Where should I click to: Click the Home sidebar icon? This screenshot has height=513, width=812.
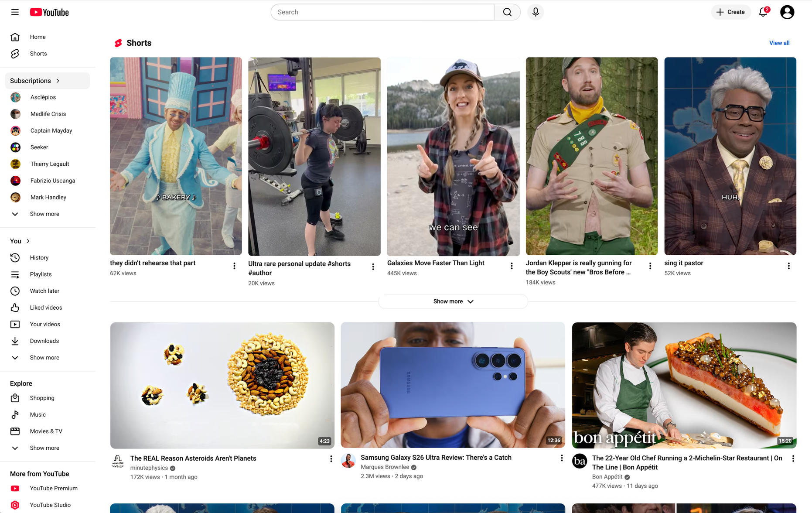[15, 37]
